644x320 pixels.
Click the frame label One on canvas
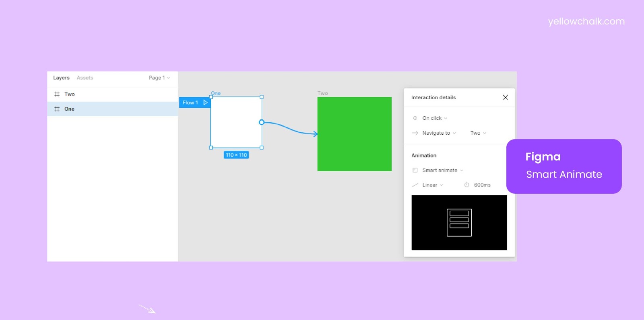[216, 93]
